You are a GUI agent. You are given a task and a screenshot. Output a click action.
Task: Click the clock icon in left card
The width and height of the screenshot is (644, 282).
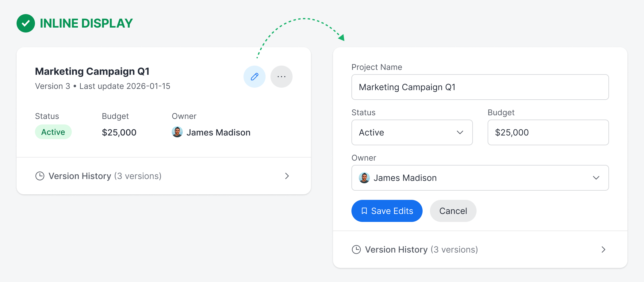(40, 176)
